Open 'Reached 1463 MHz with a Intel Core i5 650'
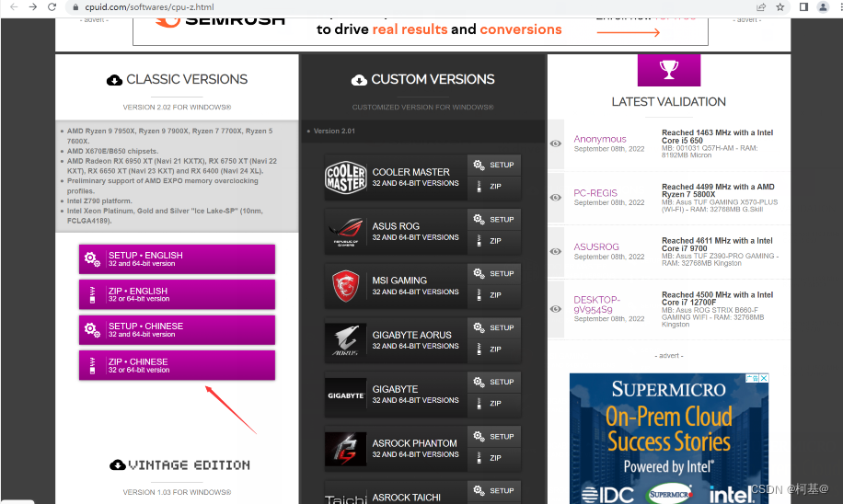The width and height of the screenshot is (843, 504). click(x=717, y=136)
